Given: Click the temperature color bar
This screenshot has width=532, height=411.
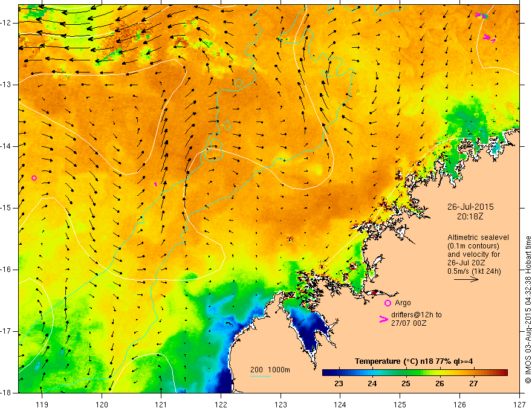Looking at the screenshot, I should 415,372.
